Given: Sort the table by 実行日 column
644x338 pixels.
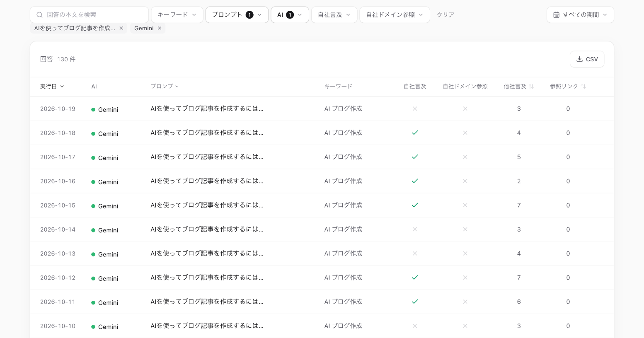Looking at the screenshot, I should (52, 87).
